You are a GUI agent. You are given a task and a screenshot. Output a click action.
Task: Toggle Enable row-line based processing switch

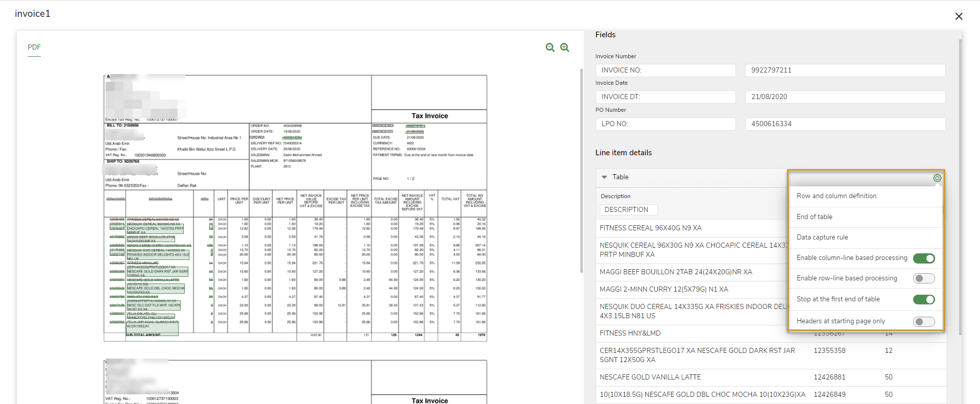pos(924,278)
